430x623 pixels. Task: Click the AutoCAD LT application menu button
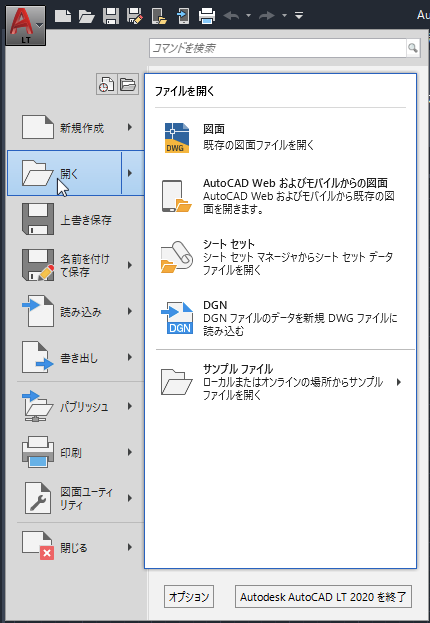pos(25,25)
